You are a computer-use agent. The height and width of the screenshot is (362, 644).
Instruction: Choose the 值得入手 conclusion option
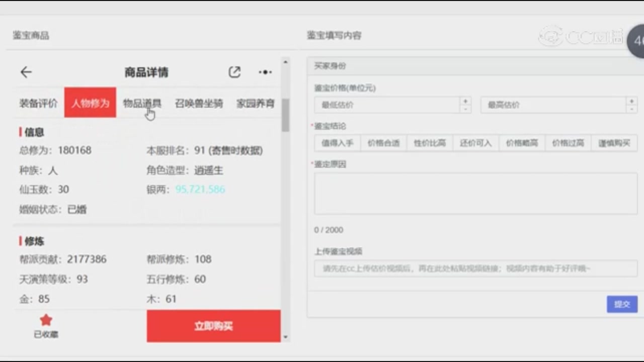click(x=337, y=143)
